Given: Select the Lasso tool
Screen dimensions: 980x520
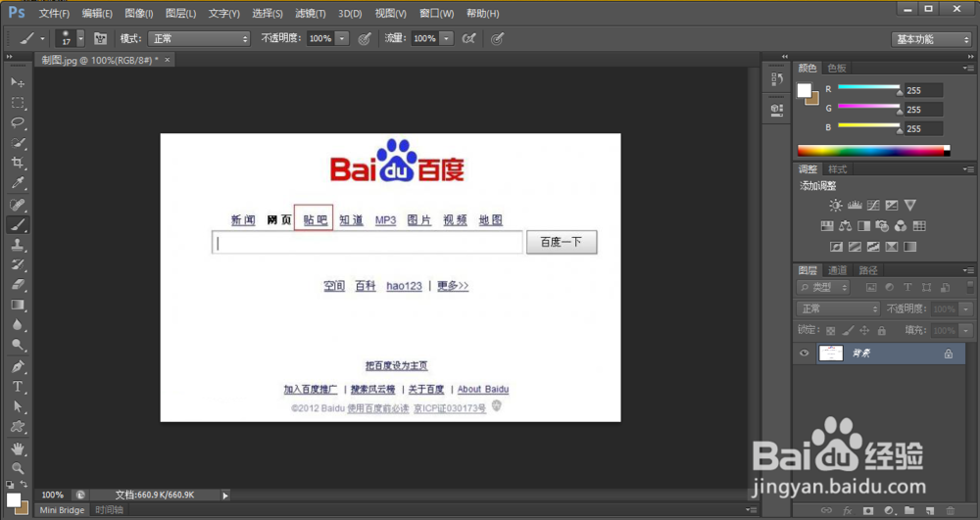Looking at the screenshot, I should click(x=18, y=123).
